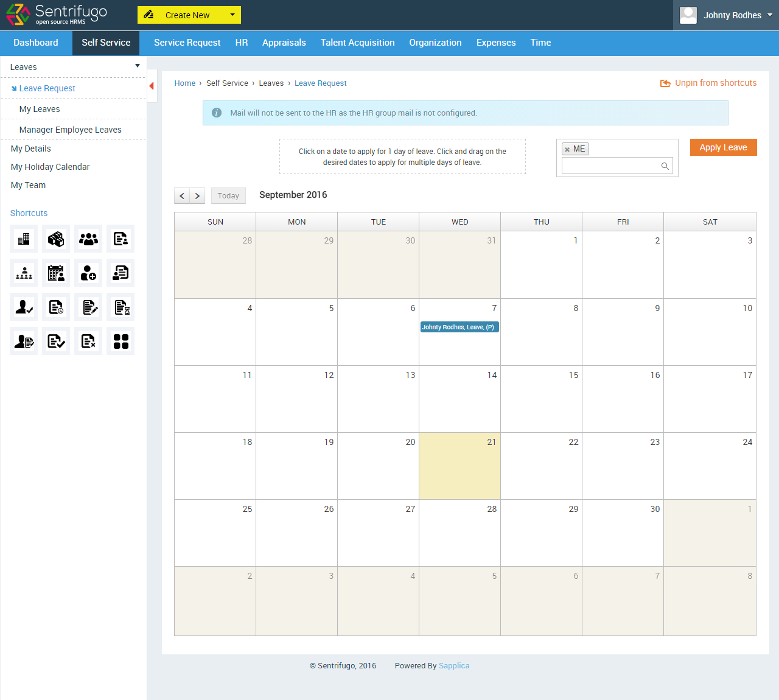Open the pending document with clock shortcut icon
This screenshot has width=779, height=700.
(x=55, y=307)
